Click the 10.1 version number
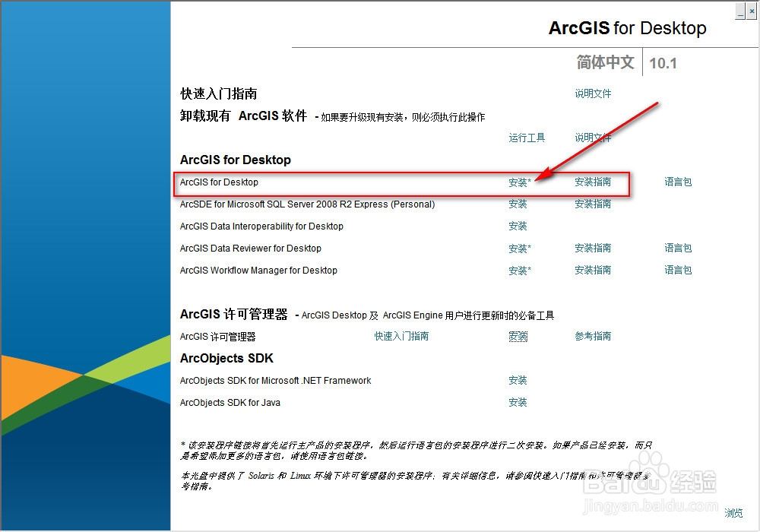The height and width of the screenshot is (532, 760). (663, 63)
